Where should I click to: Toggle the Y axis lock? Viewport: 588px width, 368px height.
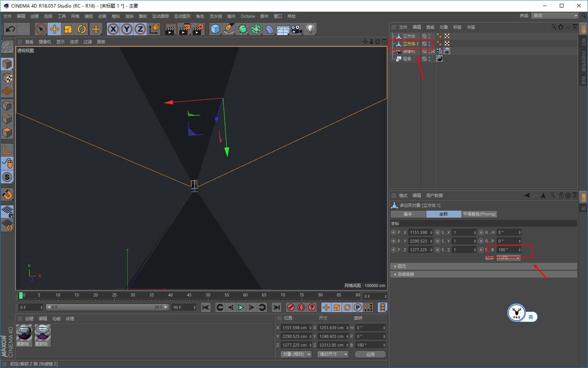coord(127,29)
